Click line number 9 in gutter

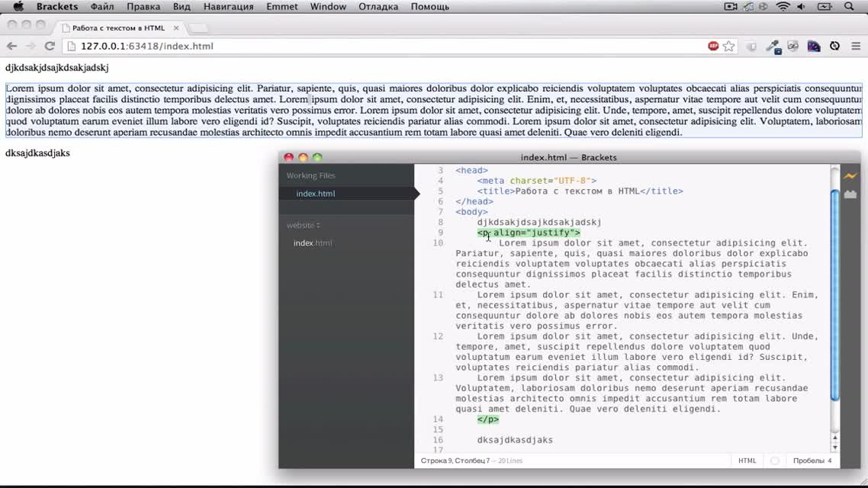pyautogui.click(x=440, y=233)
